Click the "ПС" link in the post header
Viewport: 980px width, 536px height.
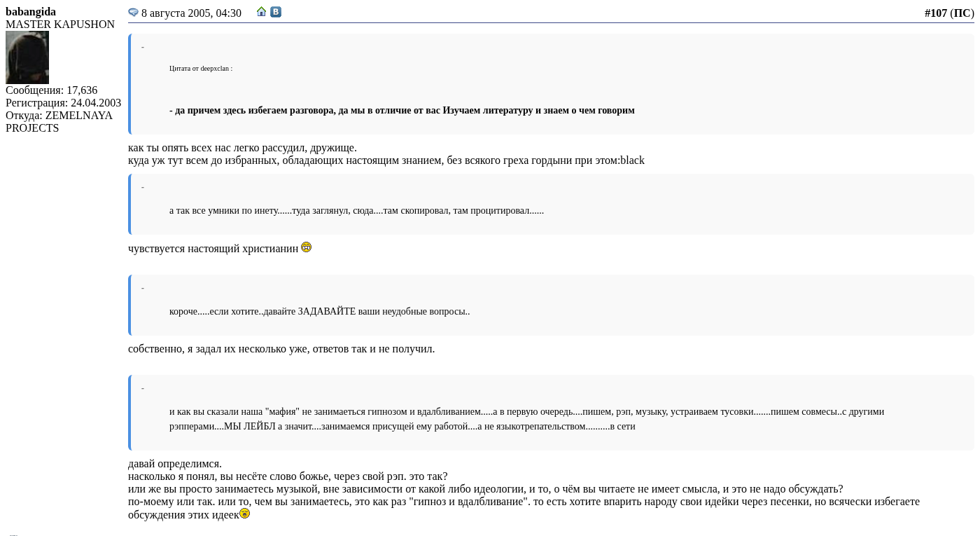pyautogui.click(x=962, y=13)
